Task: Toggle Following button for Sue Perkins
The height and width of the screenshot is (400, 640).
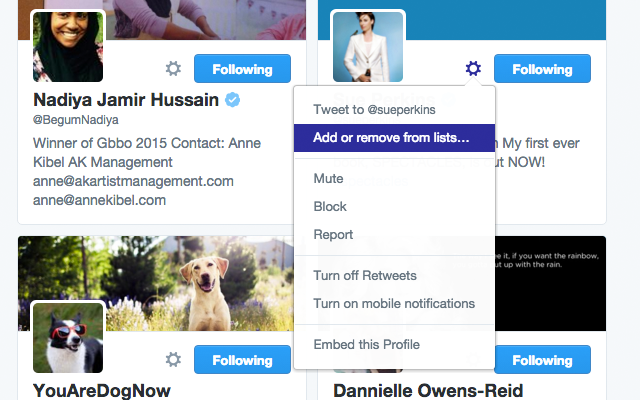Action: pos(542,69)
